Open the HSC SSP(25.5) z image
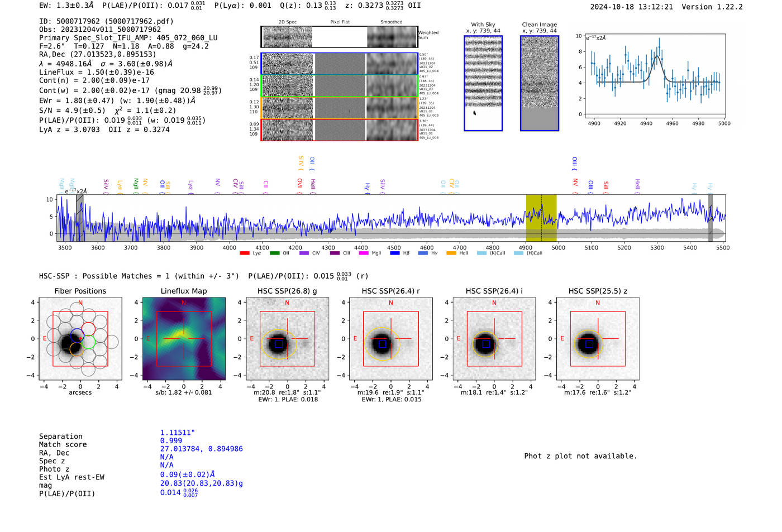The image size is (782, 532). tap(598, 339)
